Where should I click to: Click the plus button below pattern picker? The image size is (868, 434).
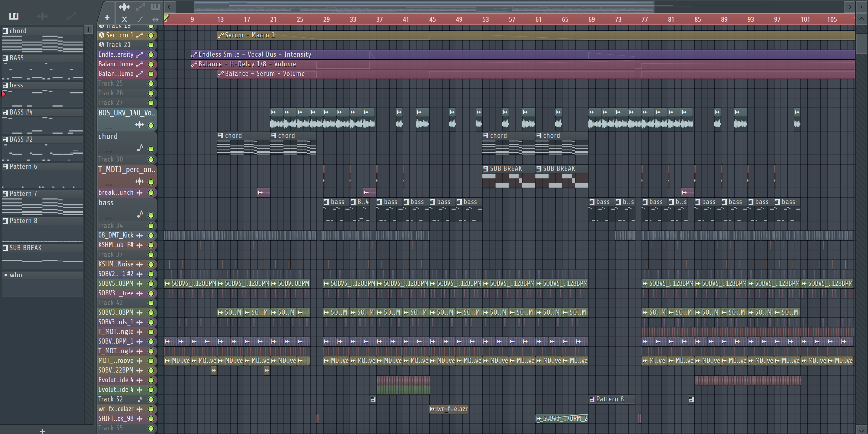(x=43, y=431)
